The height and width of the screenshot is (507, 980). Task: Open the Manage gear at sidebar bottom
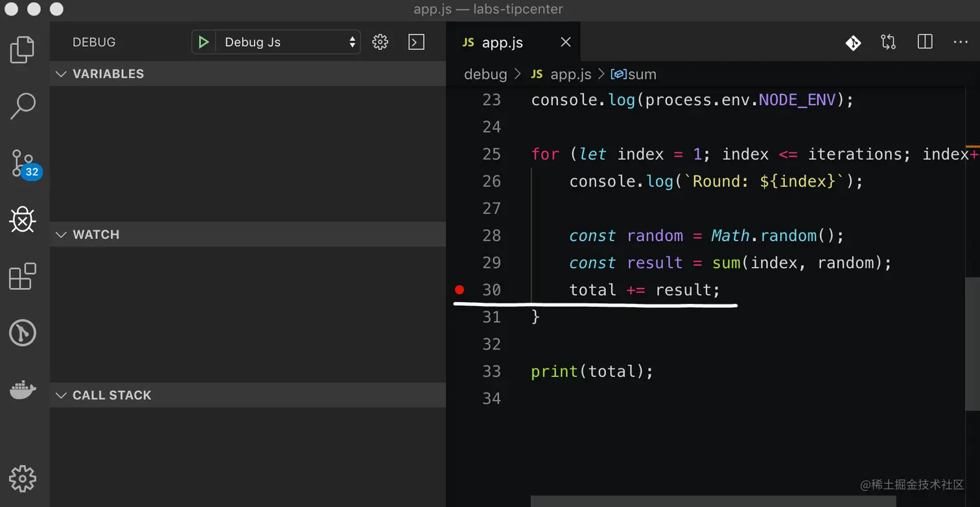(x=23, y=478)
